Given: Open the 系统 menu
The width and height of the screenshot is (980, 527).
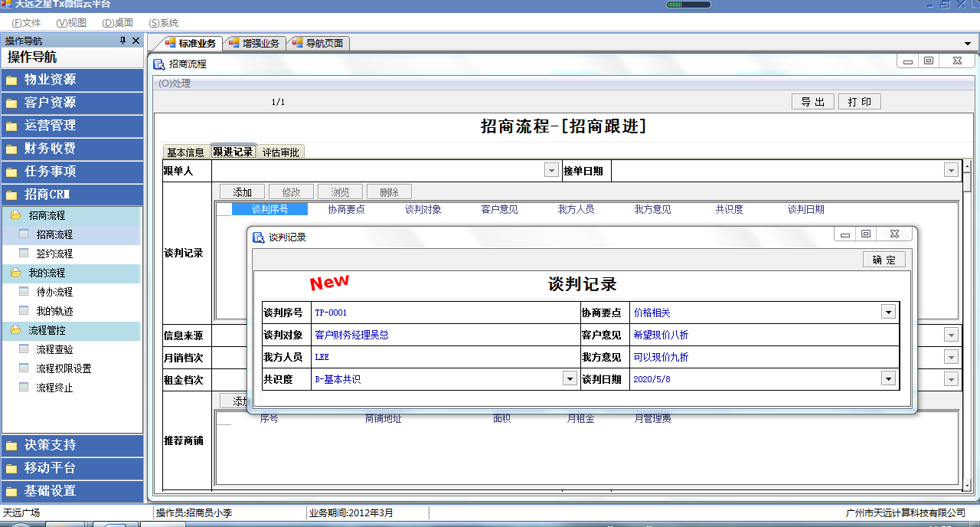Looking at the screenshot, I should click(x=163, y=23).
